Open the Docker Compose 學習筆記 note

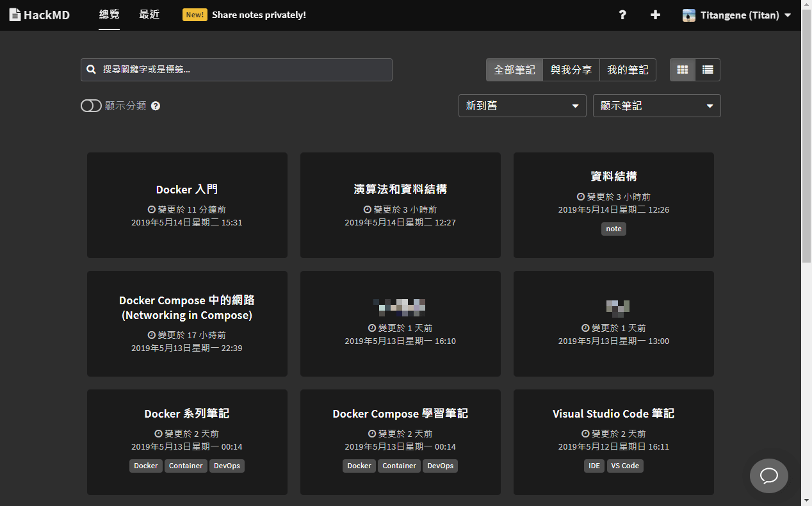pyautogui.click(x=400, y=442)
